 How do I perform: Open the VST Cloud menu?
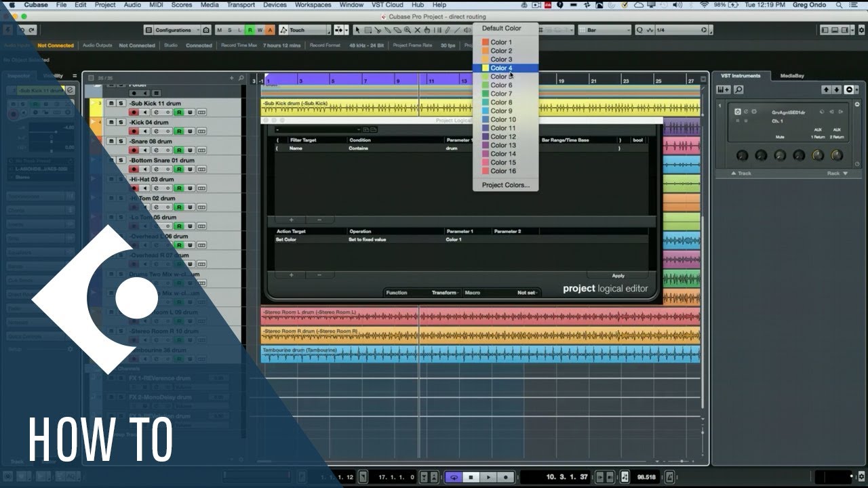pos(387,5)
